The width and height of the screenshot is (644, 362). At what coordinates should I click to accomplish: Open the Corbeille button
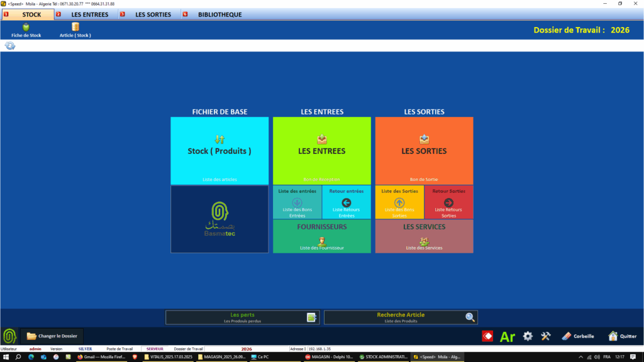pyautogui.click(x=577, y=336)
